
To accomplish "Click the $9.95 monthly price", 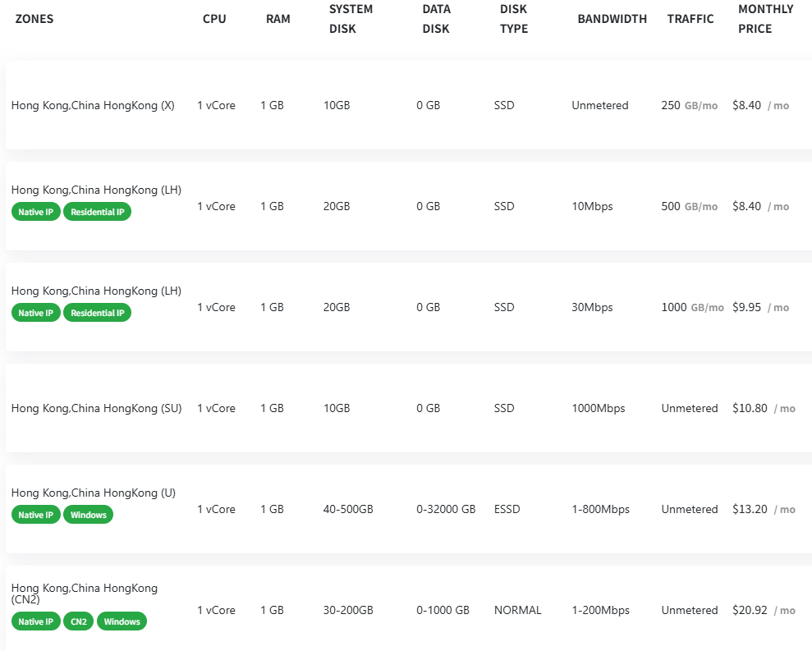I will pyautogui.click(x=746, y=307).
